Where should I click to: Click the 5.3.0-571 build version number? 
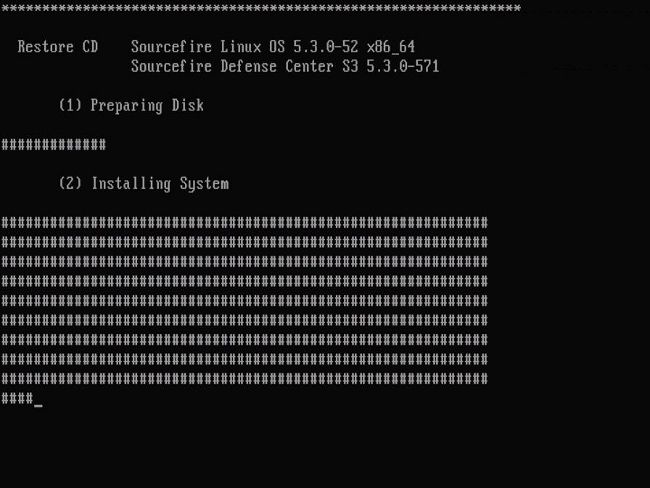click(403, 67)
